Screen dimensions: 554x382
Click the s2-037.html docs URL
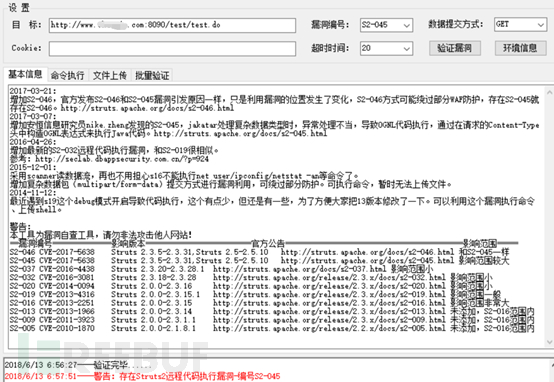300,269
